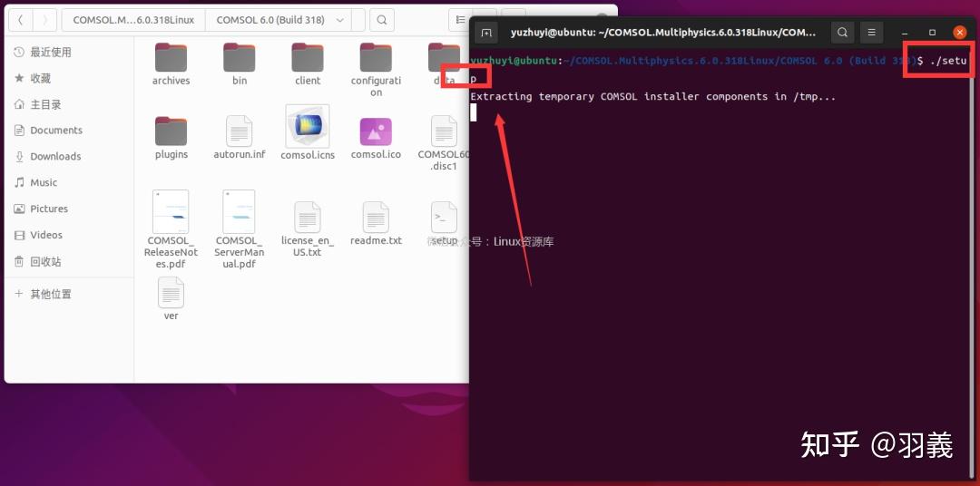
Task: Open a new terminal tab button
Action: click(x=486, y=33)
